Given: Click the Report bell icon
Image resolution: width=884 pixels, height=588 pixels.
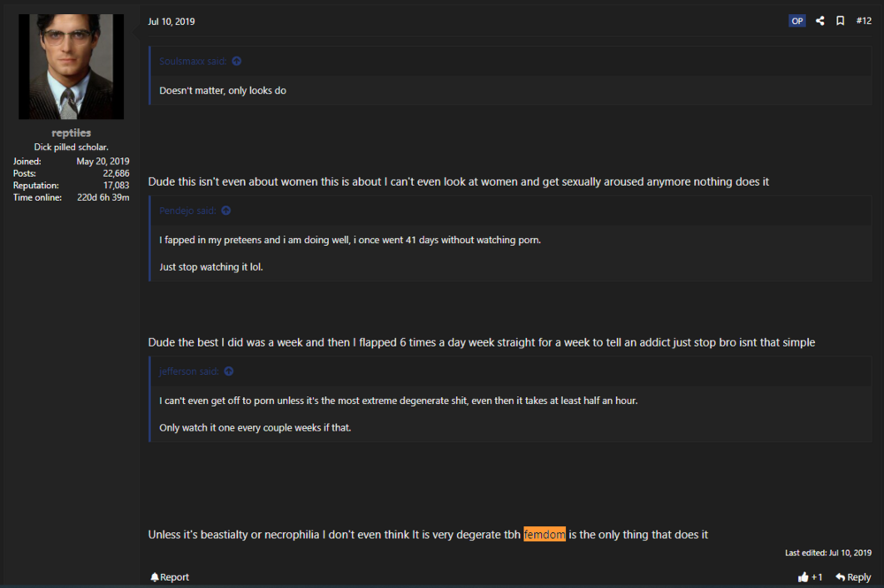Looking at the screenshot, I should coord(155,577).
